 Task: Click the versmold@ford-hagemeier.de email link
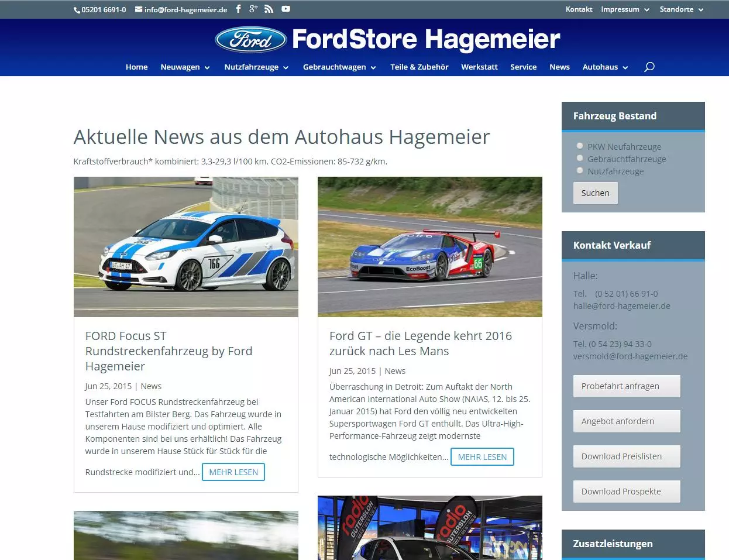click(630, 356)
